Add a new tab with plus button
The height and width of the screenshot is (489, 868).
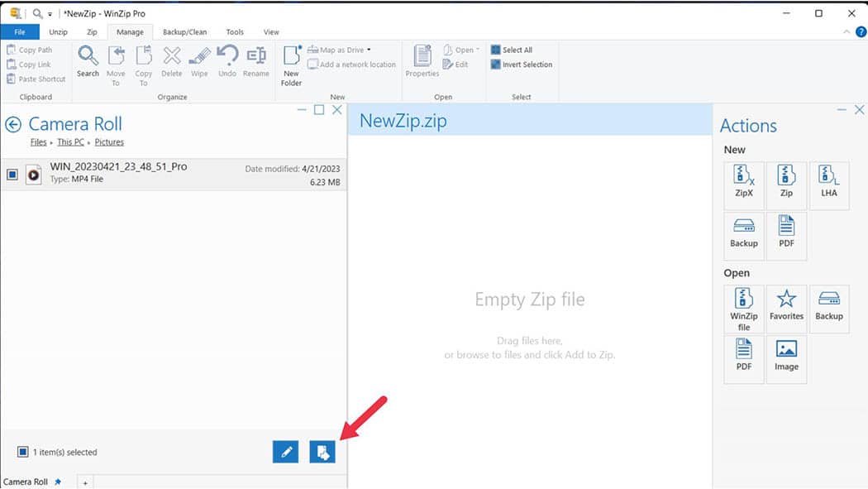point(85,483)
